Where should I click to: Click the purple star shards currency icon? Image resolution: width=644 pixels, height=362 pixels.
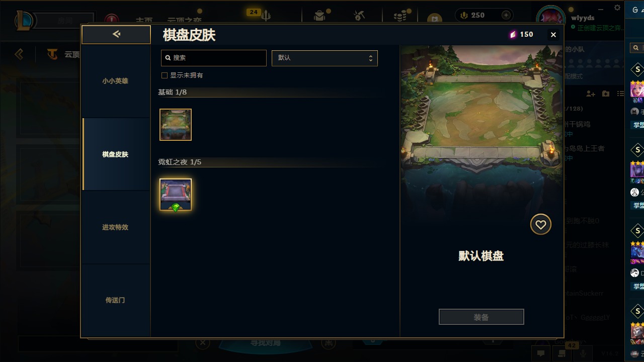click(513, 34)
